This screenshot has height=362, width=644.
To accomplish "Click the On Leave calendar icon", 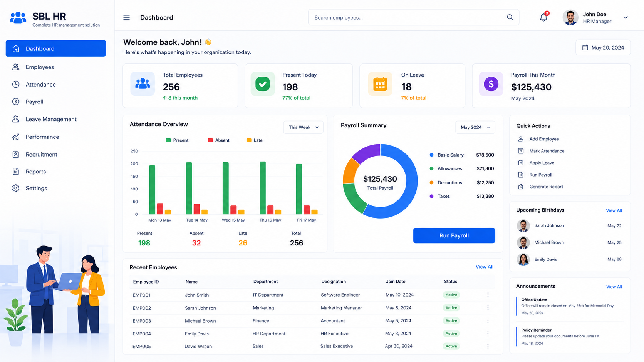I will pyautogui.click(x=380, y=84).
